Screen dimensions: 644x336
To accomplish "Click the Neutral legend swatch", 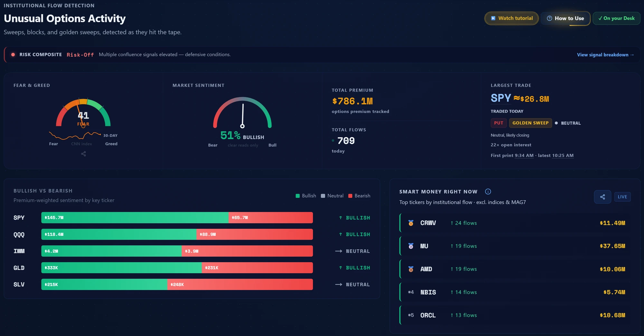I will [323, 196].
